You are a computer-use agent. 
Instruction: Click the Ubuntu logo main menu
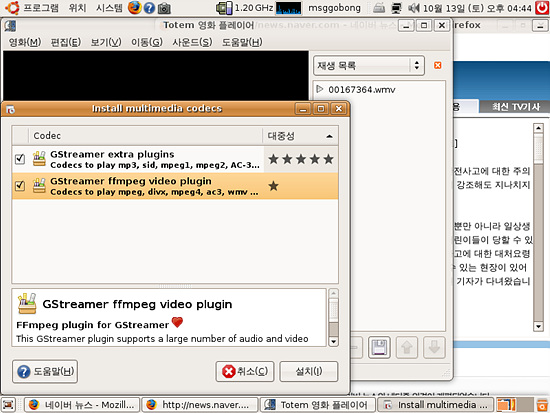tap(11, 7)
